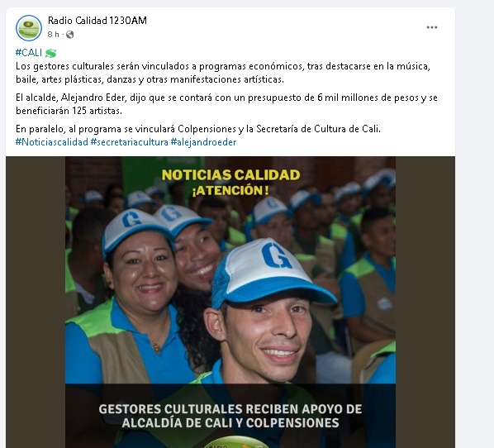
Task: Click the money emoji after #CALI
Action: click(x=50, y=53)
